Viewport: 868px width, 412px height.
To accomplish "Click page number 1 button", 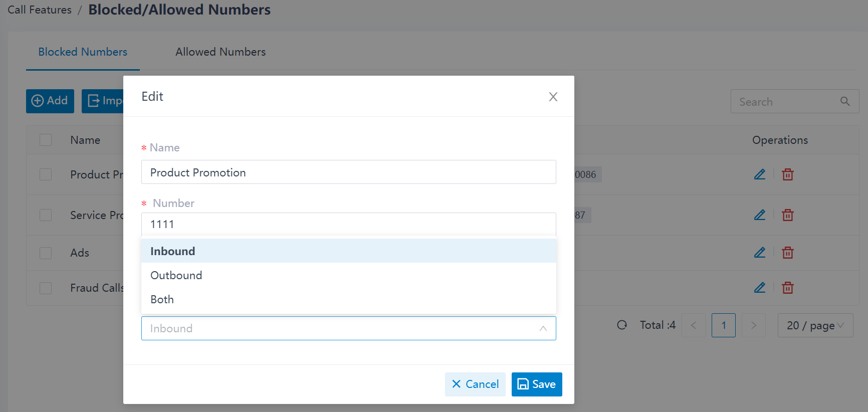I will pyautogui.click(x=724, y=325).
